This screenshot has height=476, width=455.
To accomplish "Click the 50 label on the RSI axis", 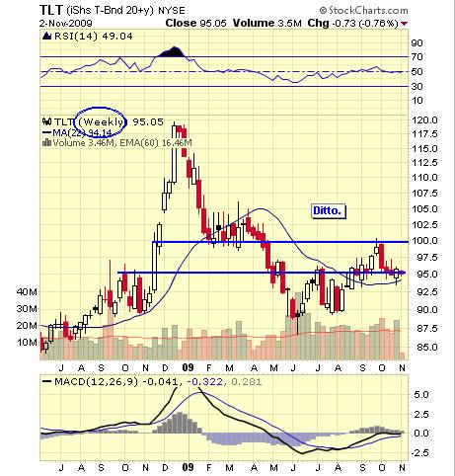I will click(x=417, y=71).
